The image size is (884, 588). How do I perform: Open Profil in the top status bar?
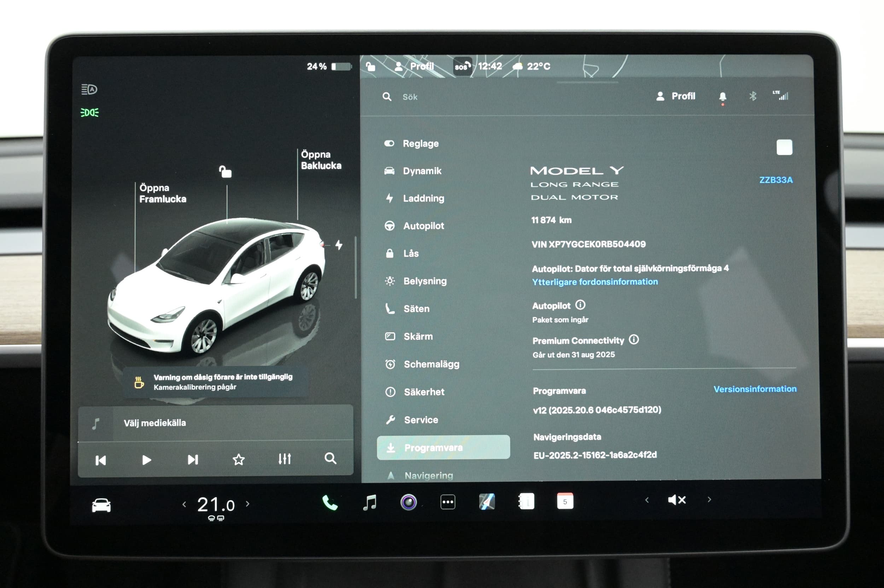414,67
